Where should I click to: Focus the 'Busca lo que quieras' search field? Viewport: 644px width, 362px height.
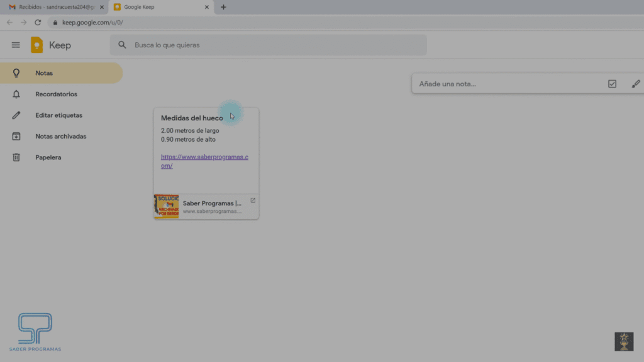click(x=268, y=45)
